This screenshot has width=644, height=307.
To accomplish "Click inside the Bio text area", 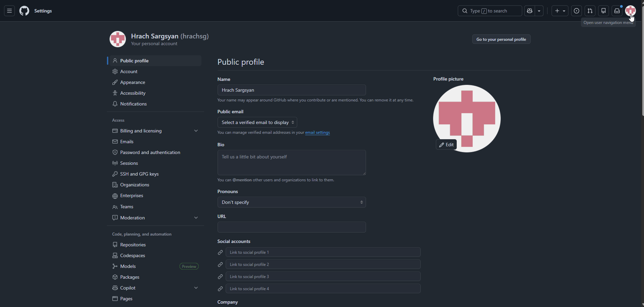I will click(x=291, y=162).
